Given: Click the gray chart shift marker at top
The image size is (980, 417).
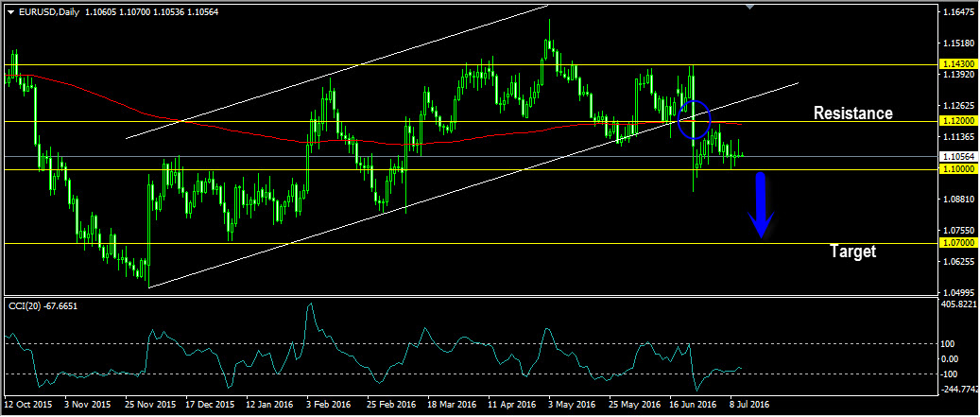Looking at the screenshot, I should point(750,7).
